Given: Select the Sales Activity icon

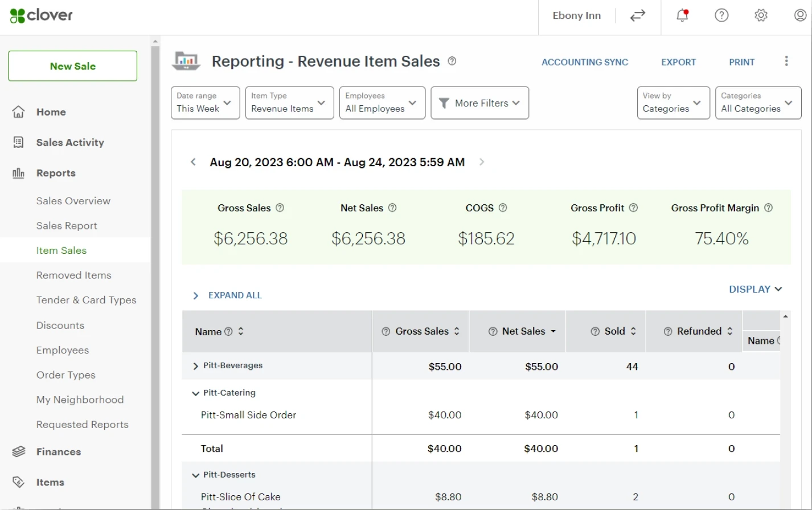Looking at the screenshot, I should coord(19,142).
